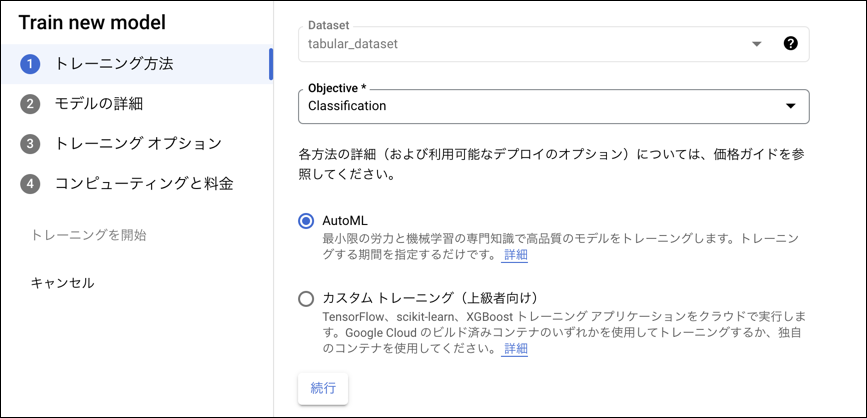Open モデルの詳細 step
867x418 pixels.
(x=105, y=104)
